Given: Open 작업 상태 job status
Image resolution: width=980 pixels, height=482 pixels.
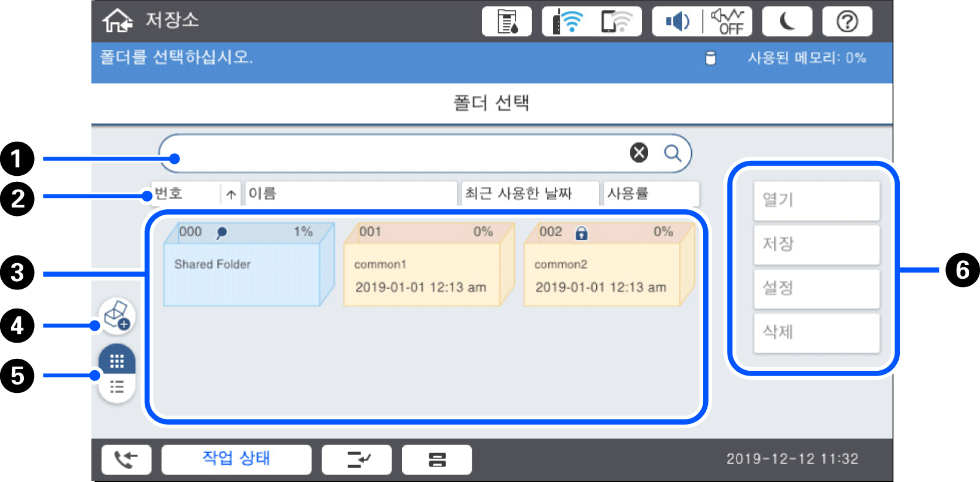Looking at the screenshot, I should [x=236, y=459].
